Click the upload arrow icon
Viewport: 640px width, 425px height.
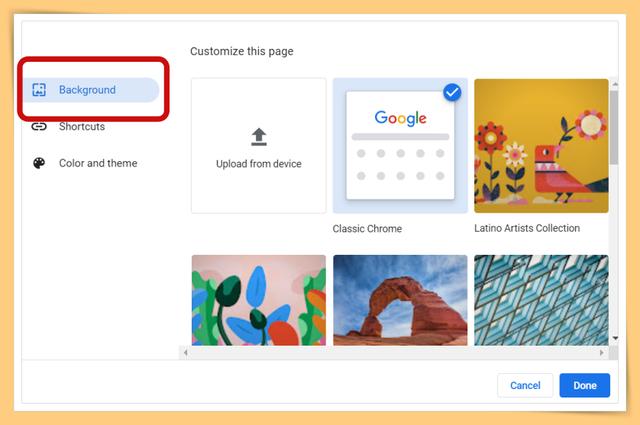pos(259,137)
